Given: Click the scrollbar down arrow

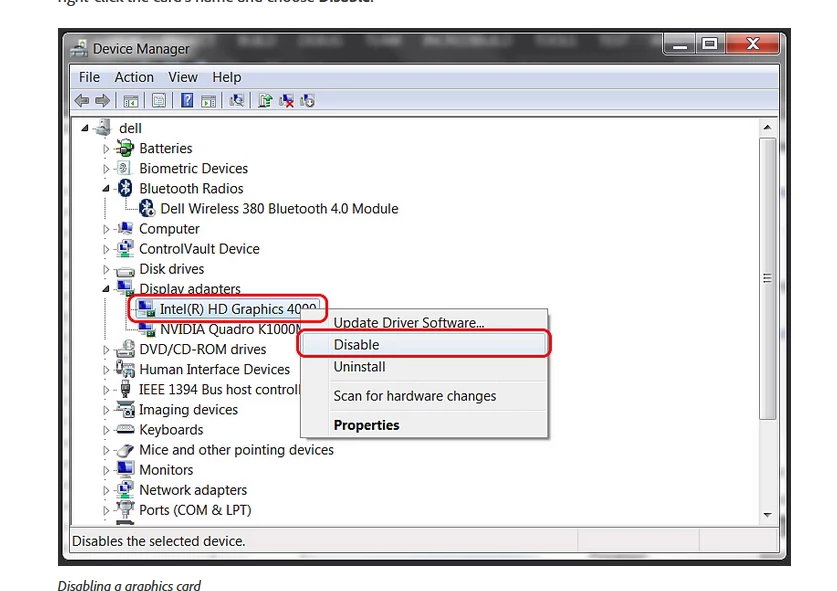Looking at the screenshot, I should 767,515.
